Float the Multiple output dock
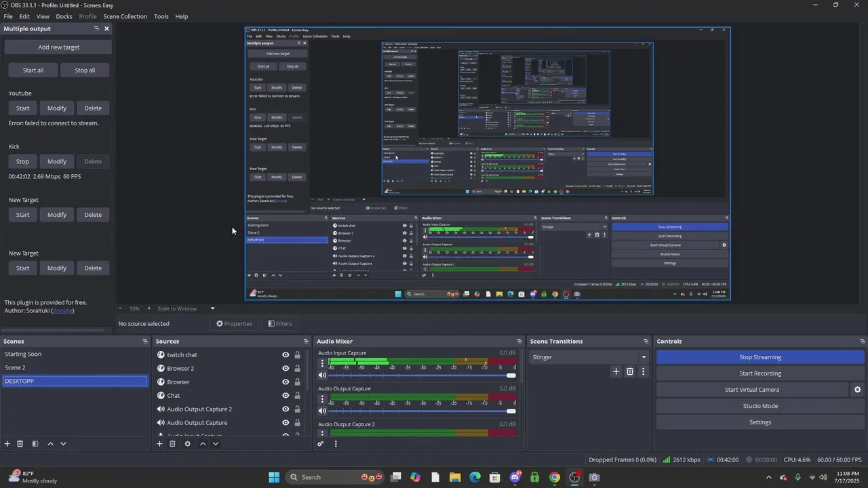The height and width of the screenshot is (488, 868). tap(96, 28)
